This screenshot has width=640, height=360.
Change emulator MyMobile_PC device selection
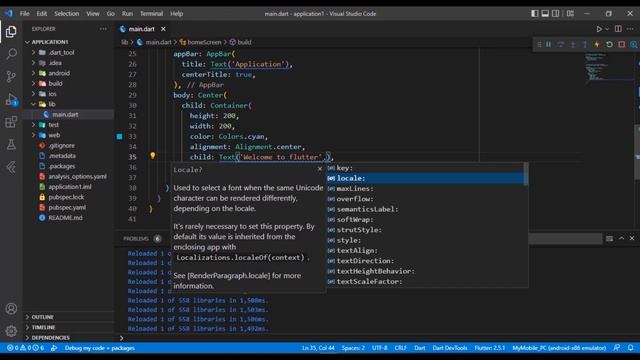pyautogui.click(x=559, y=348)
